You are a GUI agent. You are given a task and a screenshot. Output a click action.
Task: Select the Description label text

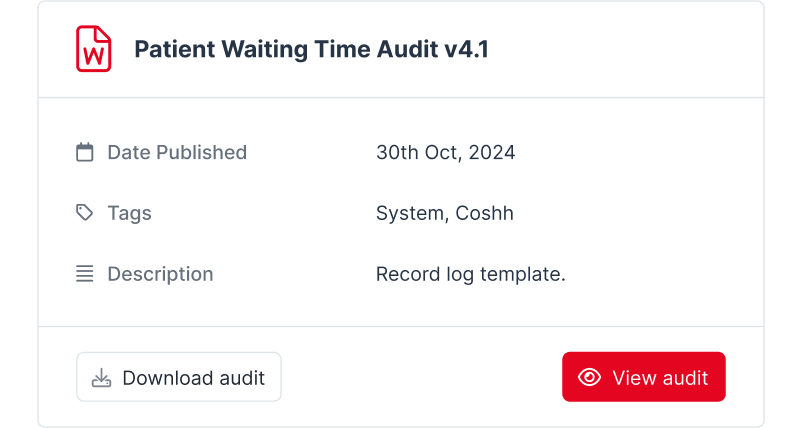click(x=160, y=274)
